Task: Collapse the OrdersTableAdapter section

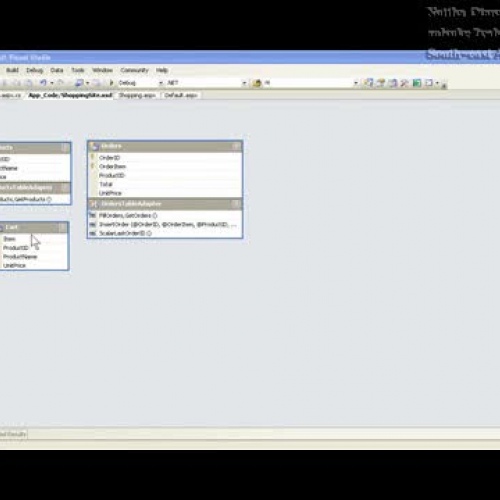Action: click(x=236, y=204)
